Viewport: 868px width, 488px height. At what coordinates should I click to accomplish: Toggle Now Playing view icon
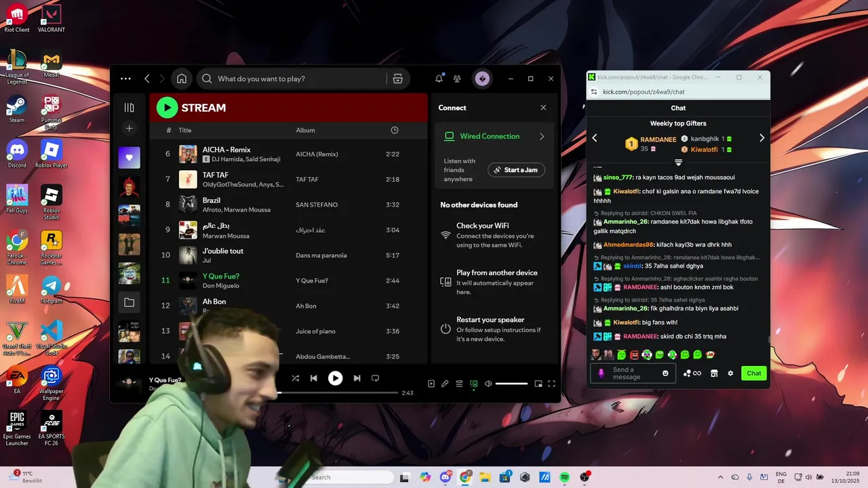pos(431,384)
